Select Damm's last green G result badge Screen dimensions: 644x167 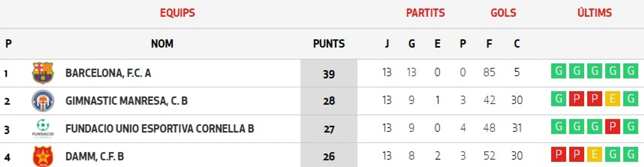(x=630, y=155)
